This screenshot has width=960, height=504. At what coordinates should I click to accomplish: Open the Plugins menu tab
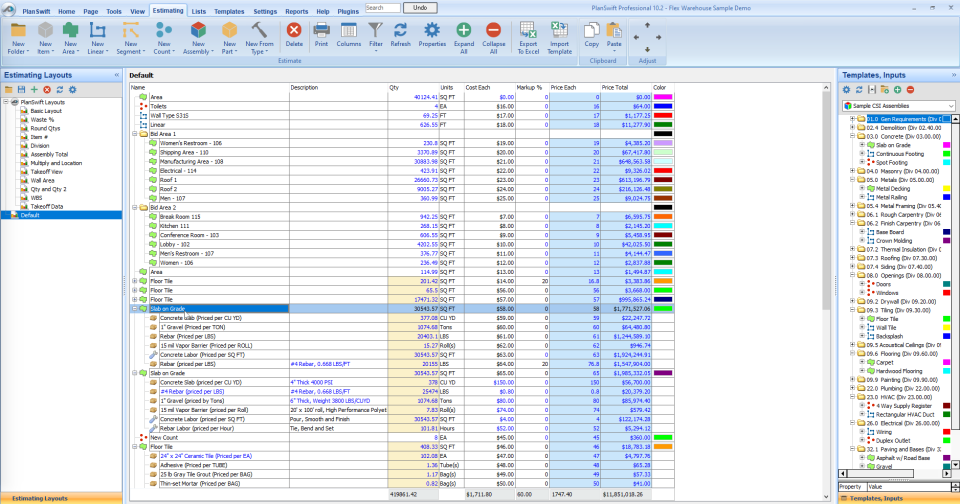(x=348, y=11)
